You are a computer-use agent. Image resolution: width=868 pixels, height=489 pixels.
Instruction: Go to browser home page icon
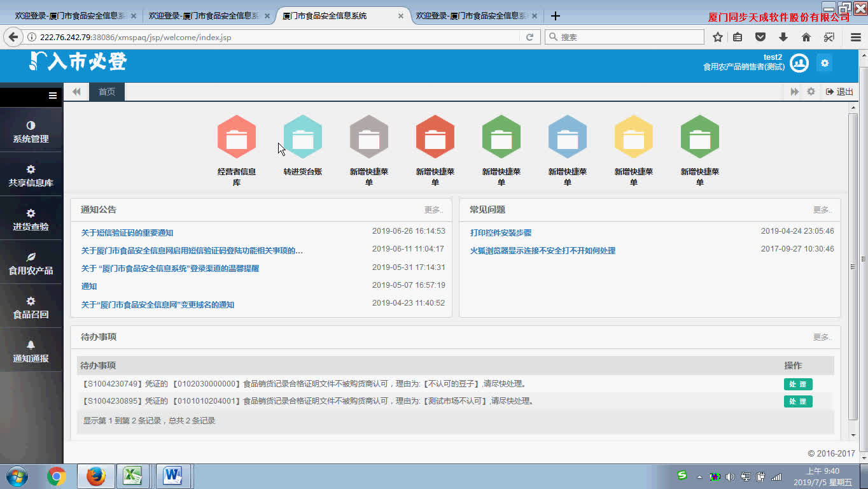pyautogui.click(x=806, y=38)
